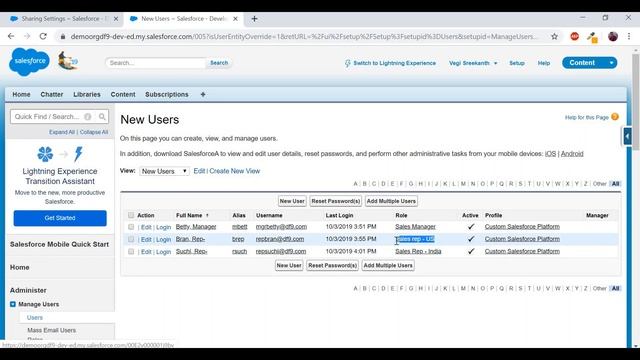Click the Quick Find info icon
Screen dimensions: 640x360
click(88, 117)
